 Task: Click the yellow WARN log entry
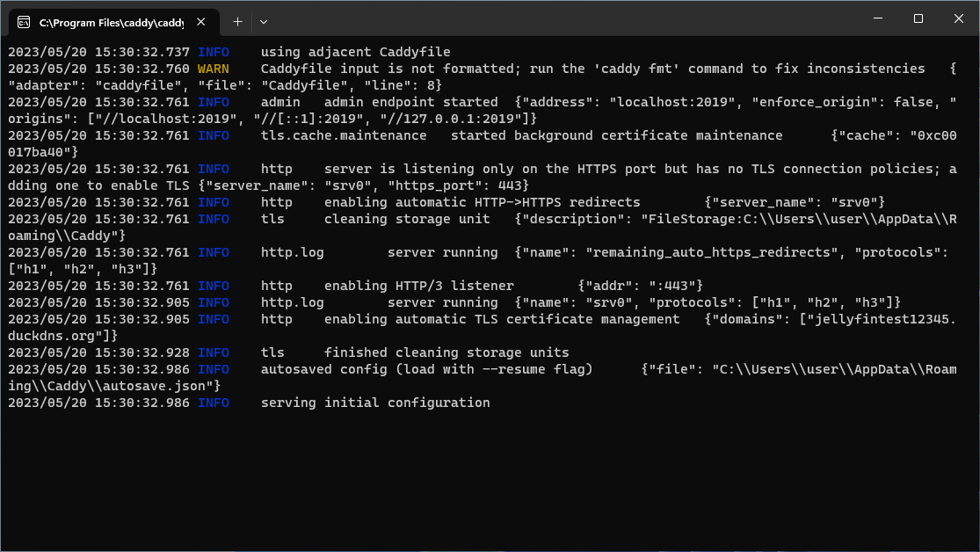[214, 68]
